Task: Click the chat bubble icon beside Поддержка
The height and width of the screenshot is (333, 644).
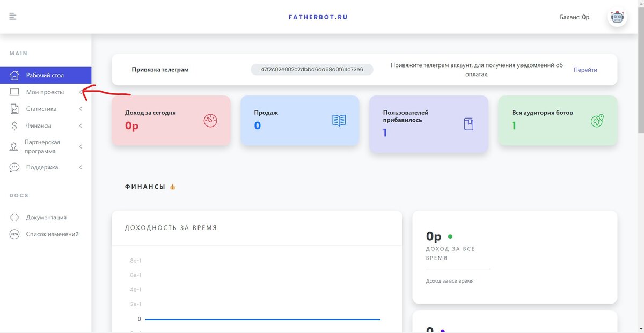Action: 15,167
